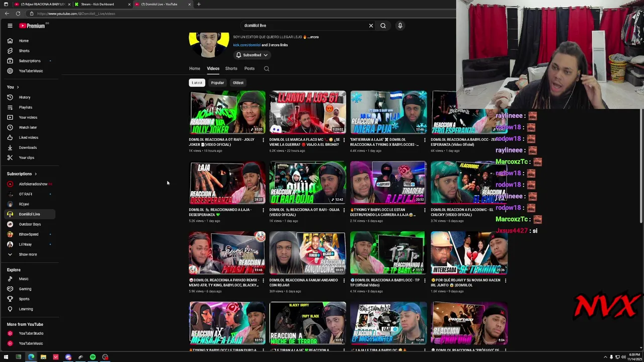Open Downloads in the sidebar
The width and height of the screenshot is (644, 362).
(x=28, y=147)
